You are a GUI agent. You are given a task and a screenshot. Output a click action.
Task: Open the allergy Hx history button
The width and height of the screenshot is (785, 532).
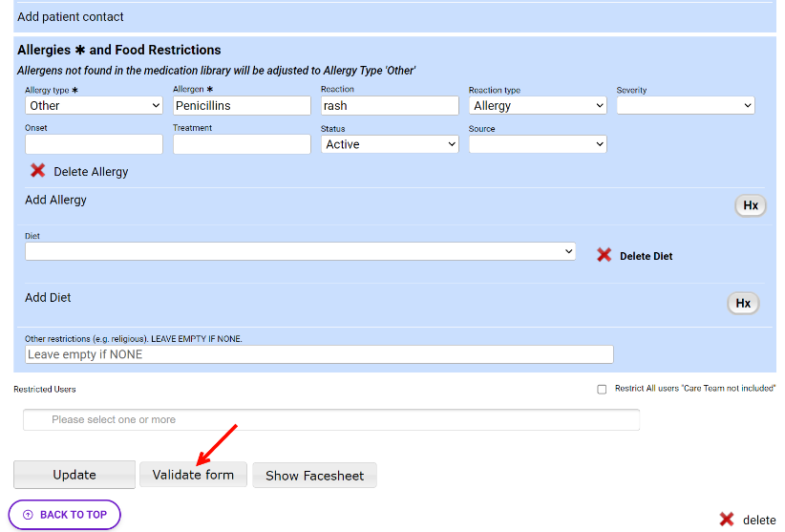(x=750, y=205)
